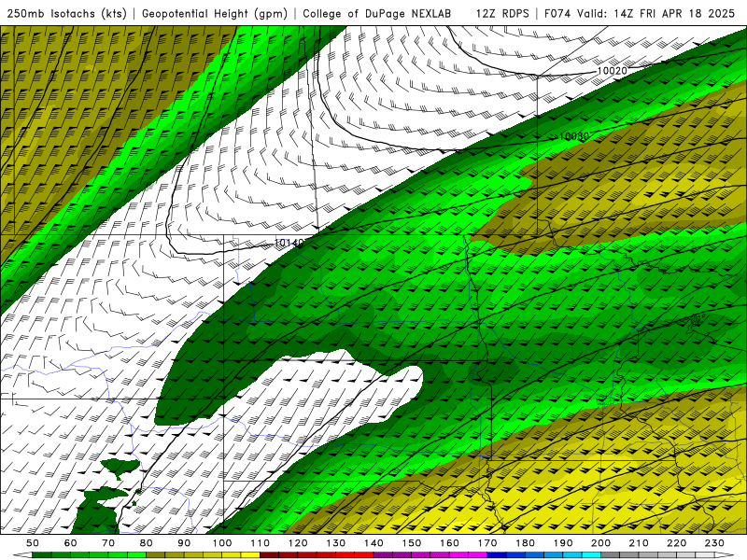Click the 10080 height contour label
Screen dimensions: 747x560
[574, 136]
